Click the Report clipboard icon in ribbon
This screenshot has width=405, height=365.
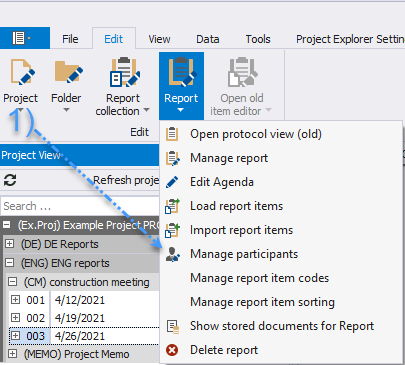182,72
